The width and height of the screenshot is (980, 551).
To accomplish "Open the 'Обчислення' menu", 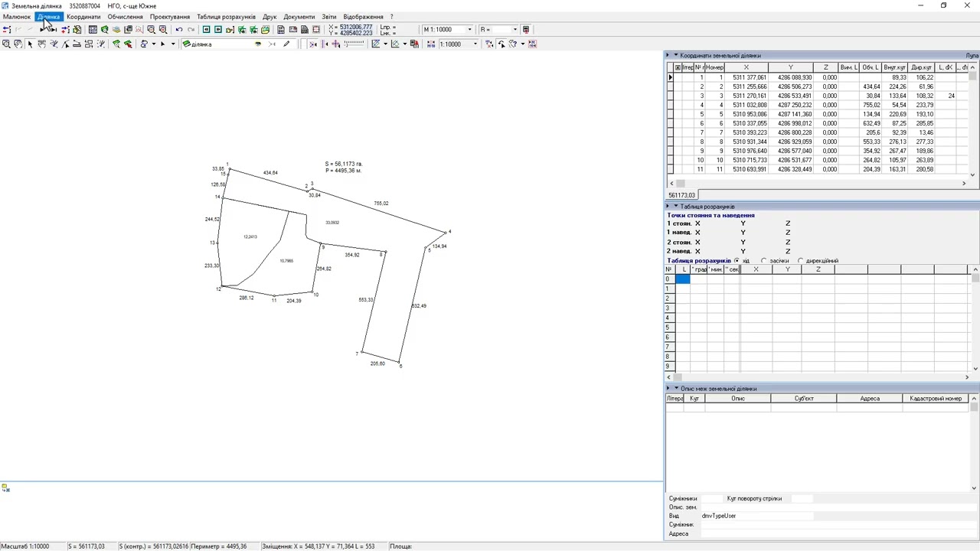I will click(125, 17).
